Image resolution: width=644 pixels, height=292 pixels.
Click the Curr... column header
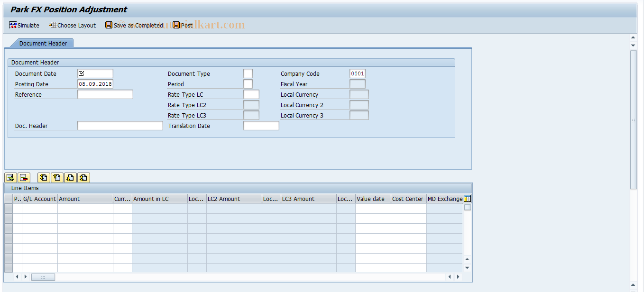click(x=122, y=199)
